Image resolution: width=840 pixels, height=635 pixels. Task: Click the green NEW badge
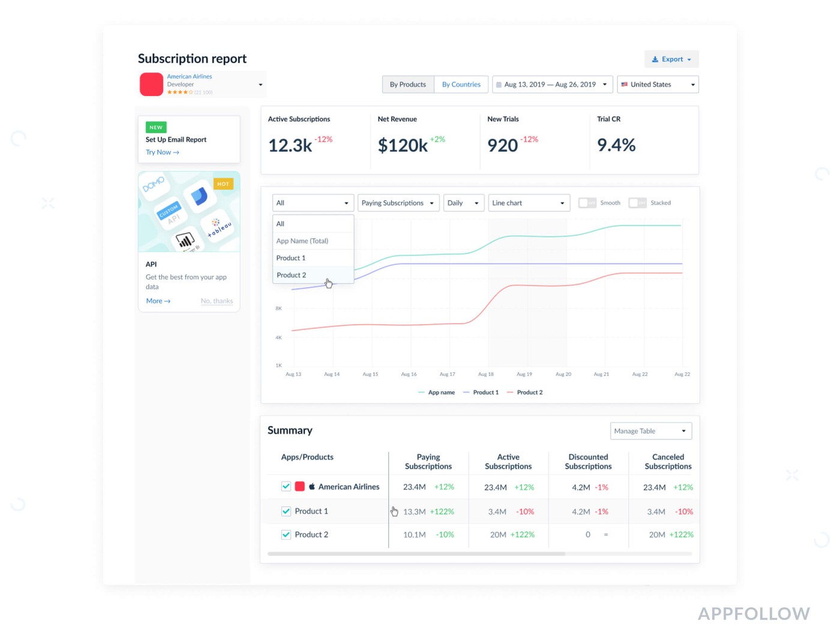(x=156, y=127)
